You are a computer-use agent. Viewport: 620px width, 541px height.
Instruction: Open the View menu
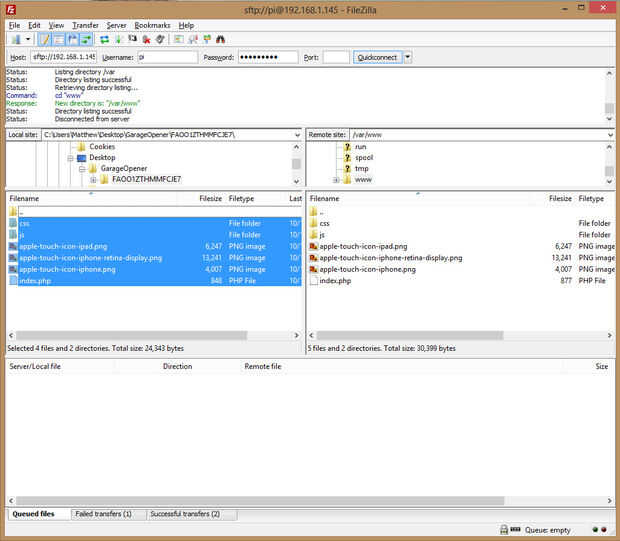[56, 25]
